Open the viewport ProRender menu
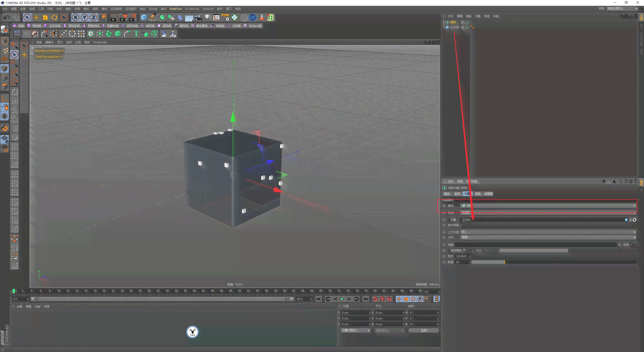The height and width of the screenshot is (352, 644). tap(100, 42)
